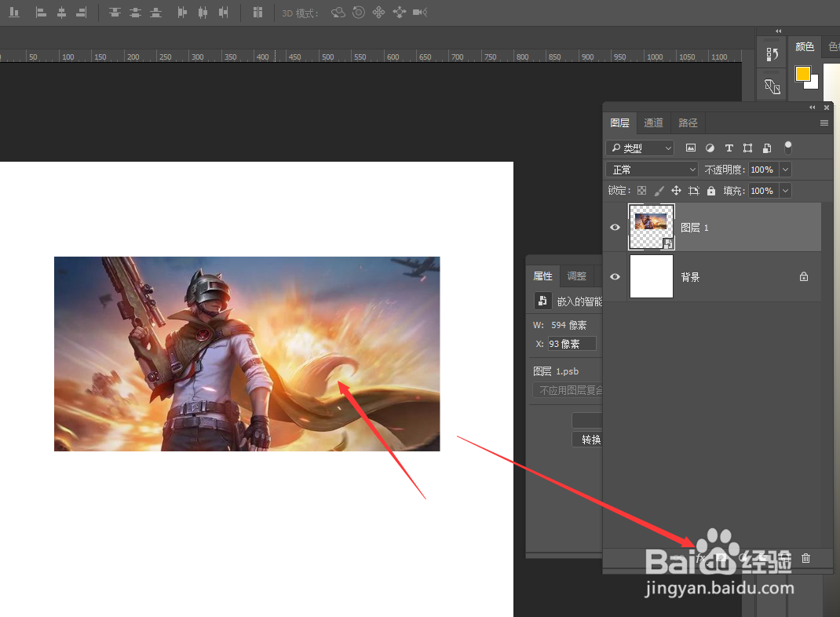Click the X 93 像素 input field
Image resolution: width=840 pixels, height=617 pixels.
[x=572, y=344]
